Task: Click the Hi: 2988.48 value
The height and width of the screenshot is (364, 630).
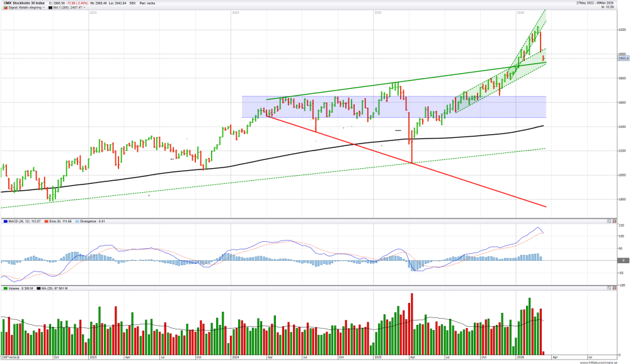Action: [98, 3]
